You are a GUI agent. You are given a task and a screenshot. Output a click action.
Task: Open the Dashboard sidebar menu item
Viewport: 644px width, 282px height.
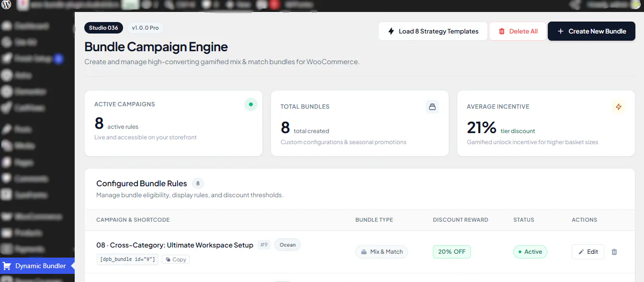(32, 26)
